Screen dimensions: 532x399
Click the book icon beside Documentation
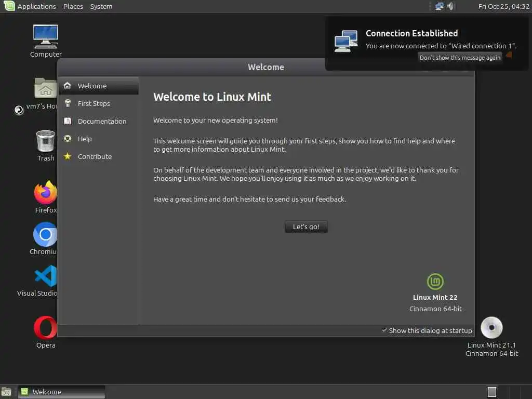tap(68, 121)
